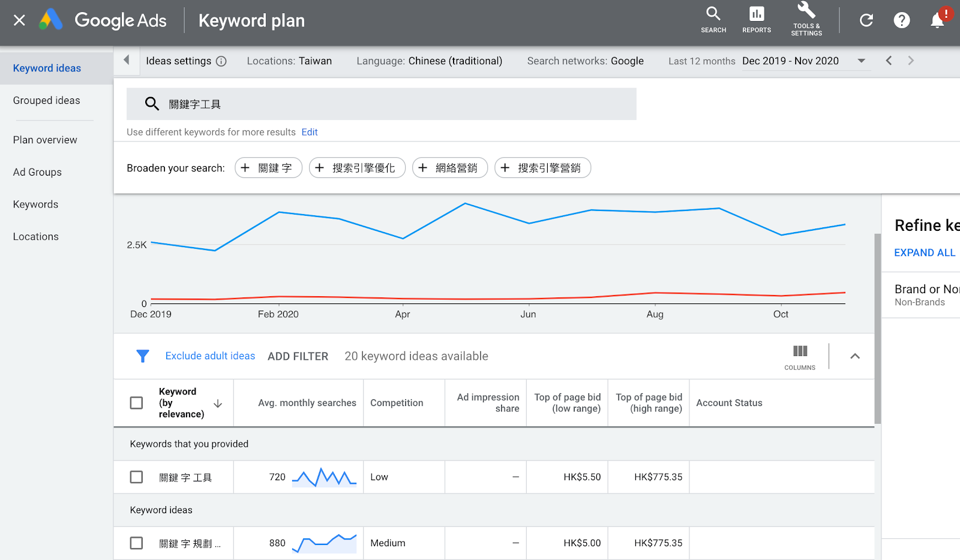Click Language: Chinese (traditional) setting
This screenshot has height=560, width=960.
coord(430,61)
